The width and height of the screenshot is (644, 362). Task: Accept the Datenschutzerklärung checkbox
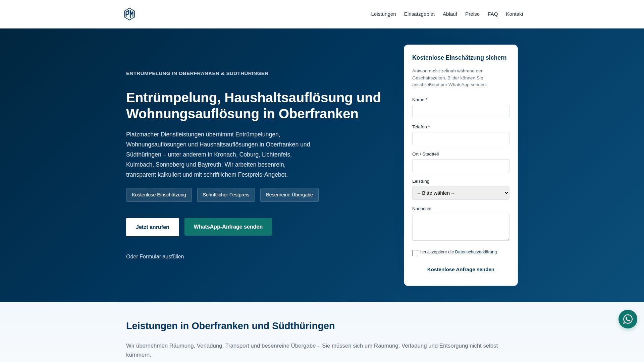415,253
